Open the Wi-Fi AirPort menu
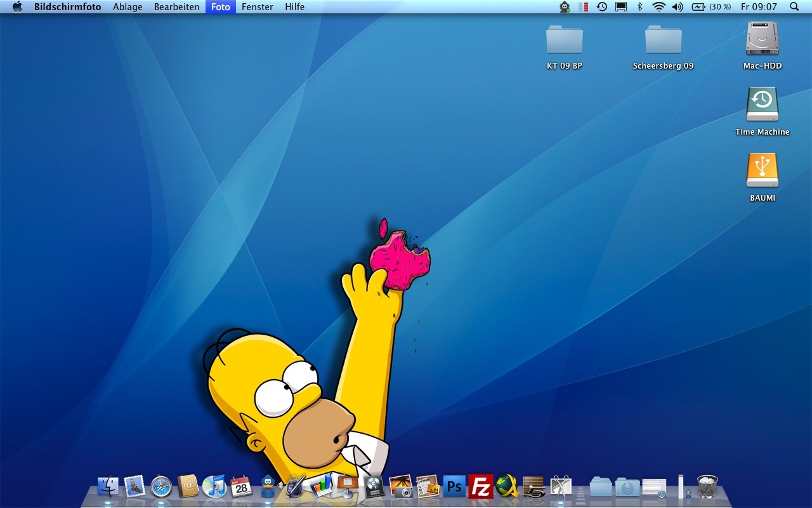812x508 pixels. (658, 7)
